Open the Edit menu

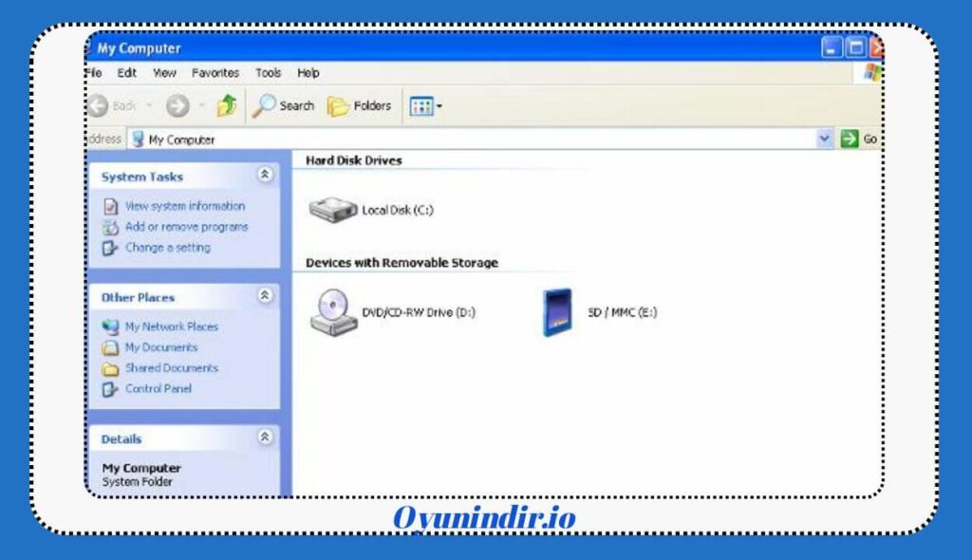click(127, 72)
